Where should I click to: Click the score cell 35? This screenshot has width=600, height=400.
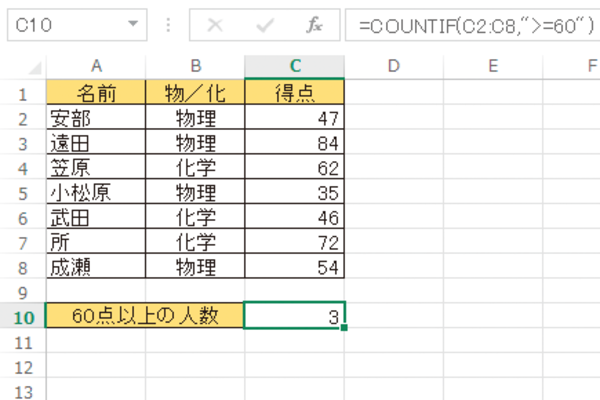[295, 192]
